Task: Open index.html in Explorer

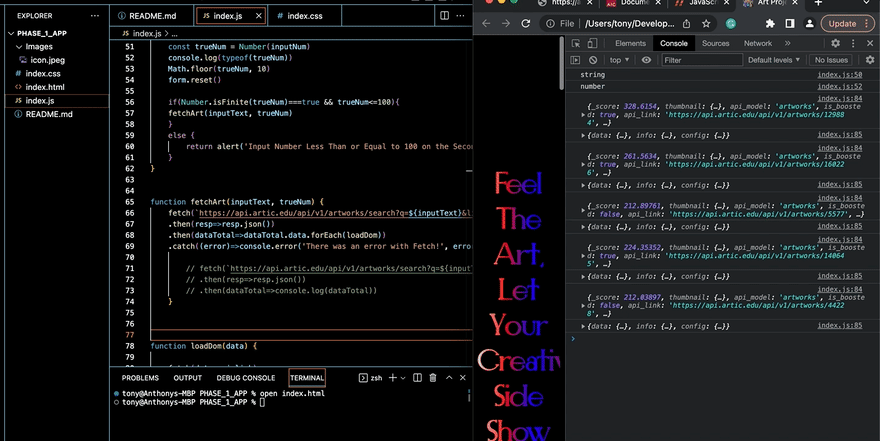Action: [x=45, y=87]
